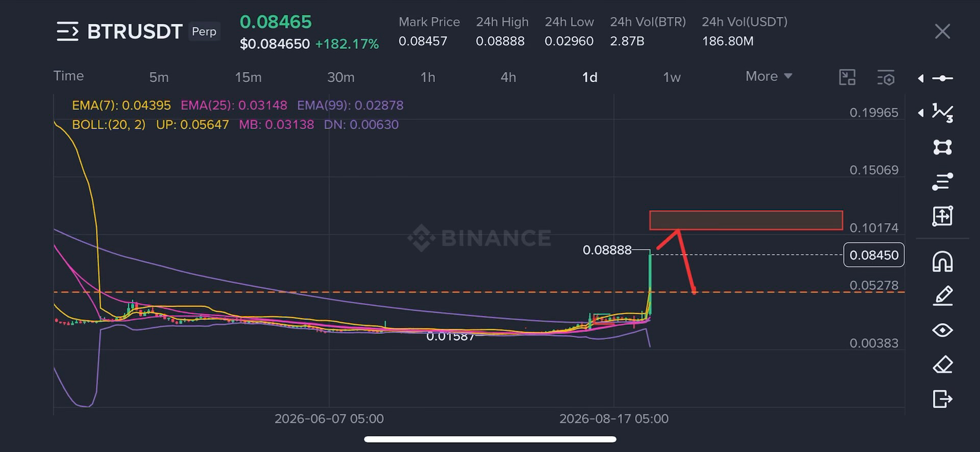Expand the pattern tools group arrow
This screenshot has height=452, width=980.
point(921,113)
